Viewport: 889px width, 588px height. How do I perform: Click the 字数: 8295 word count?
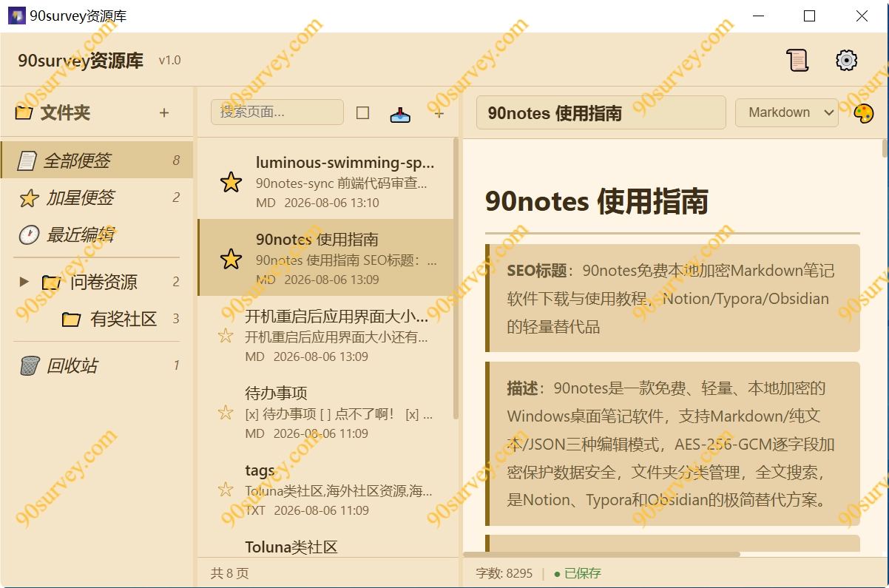click(x=504, y=573)
